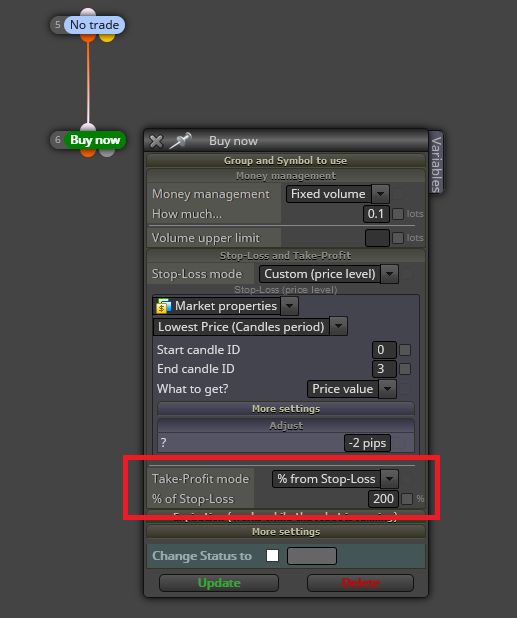This screenshot has height=618, width=517.
Task: Tick the checkbox next to Fixed volume dropdown
Action: (x=398, y=194)
